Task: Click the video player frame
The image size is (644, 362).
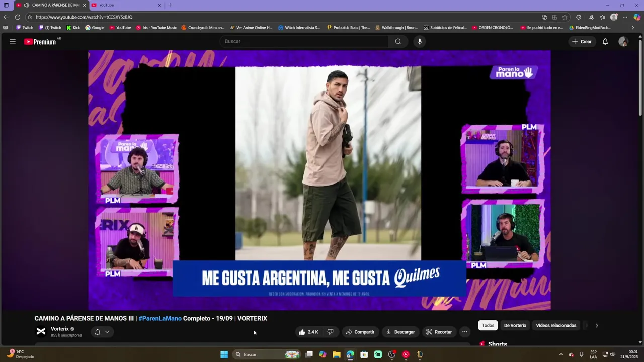Action: coord(319,180)
